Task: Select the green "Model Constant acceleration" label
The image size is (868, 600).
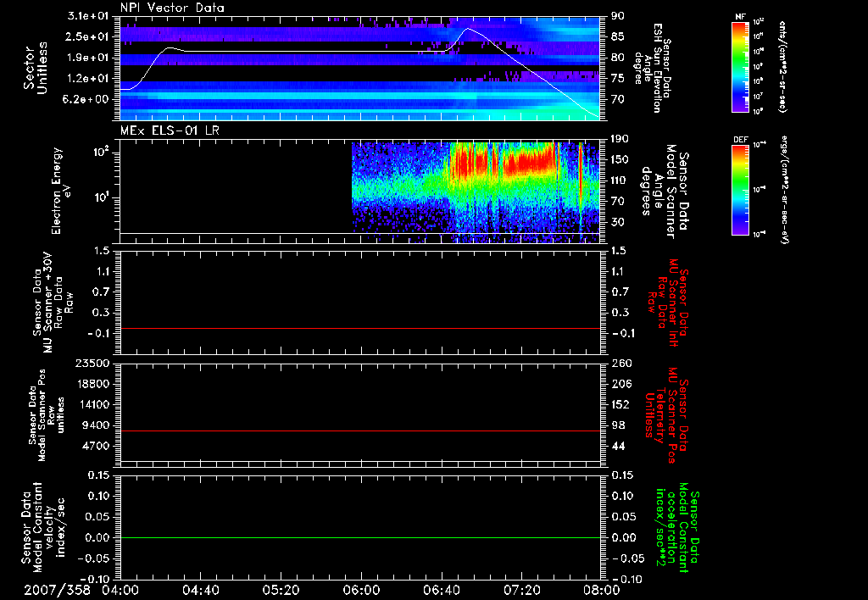Action: click(676, 528)
